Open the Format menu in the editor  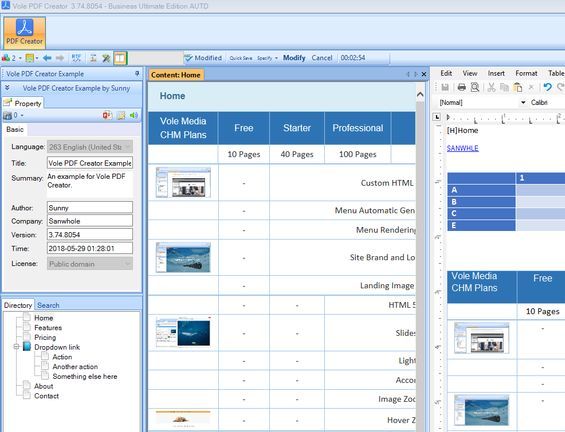point(526,73)
